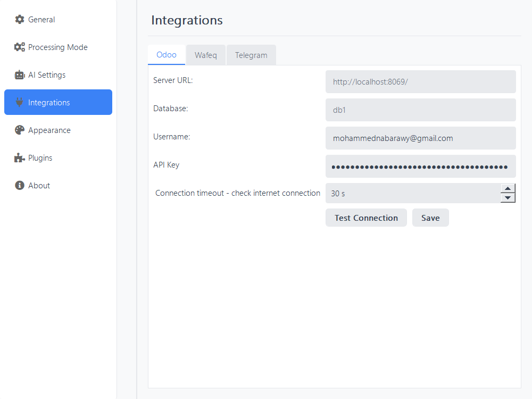Click the General gear icon
Viewport: 532px width, 399px height.
(x=20, y=20)
